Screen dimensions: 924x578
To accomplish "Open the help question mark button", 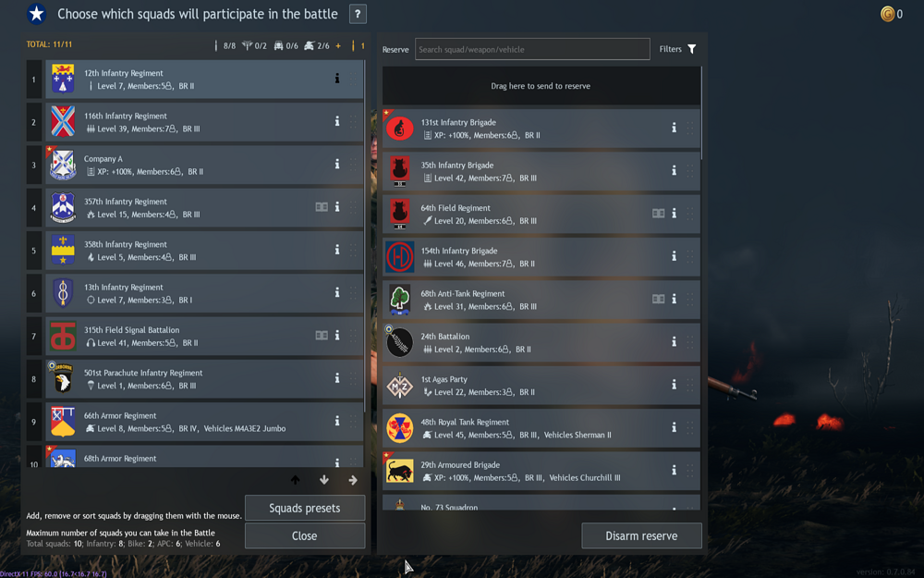I will tap(357, 14).
